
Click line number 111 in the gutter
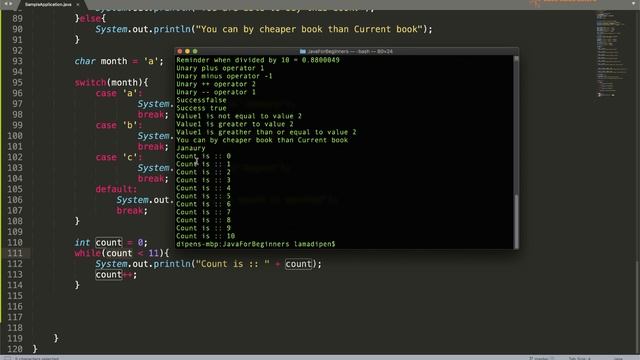tap(15, 253)
